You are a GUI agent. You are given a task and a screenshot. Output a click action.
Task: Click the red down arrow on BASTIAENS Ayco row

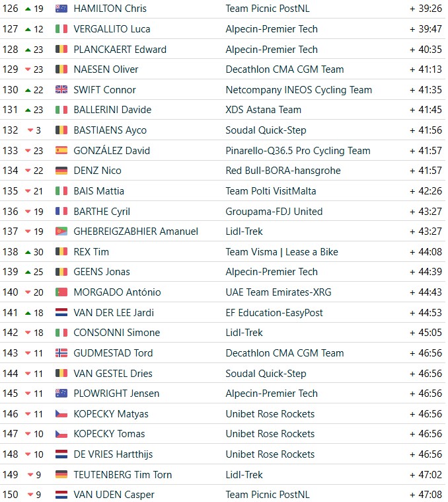click(30, 130)
